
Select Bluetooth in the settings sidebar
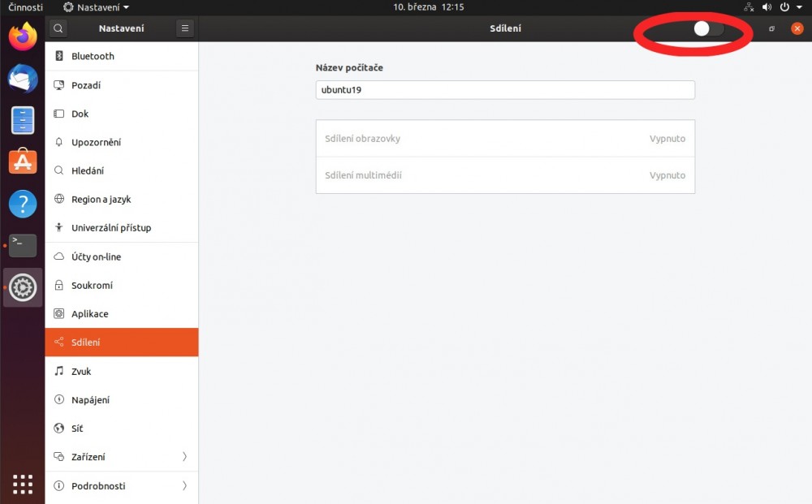coord(122,56)
